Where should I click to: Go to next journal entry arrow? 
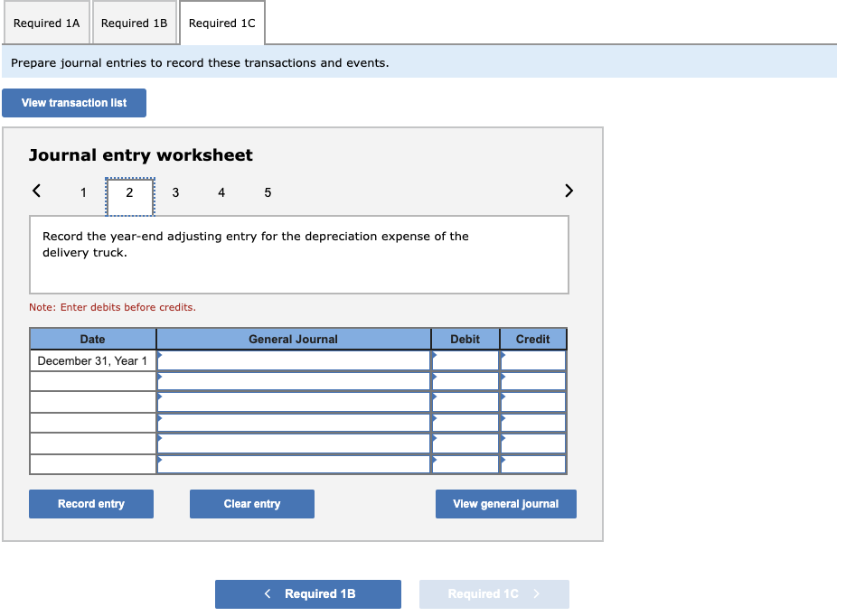pyautogui.click(x=569, y=191)
